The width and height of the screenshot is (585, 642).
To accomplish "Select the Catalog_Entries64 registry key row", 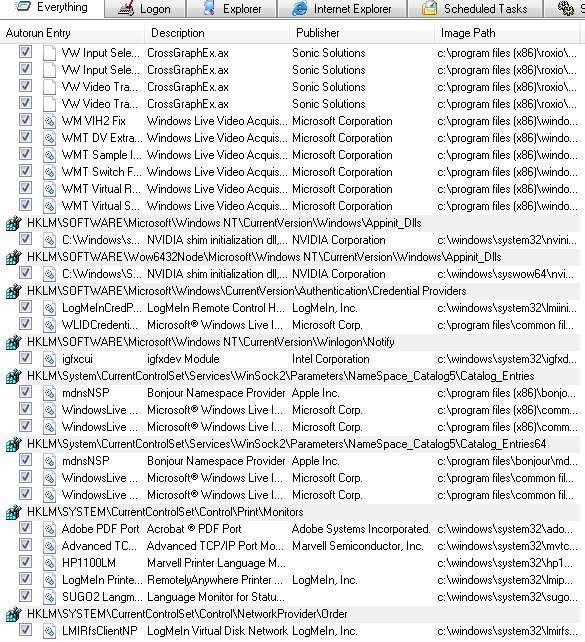I will pos(293,444).
